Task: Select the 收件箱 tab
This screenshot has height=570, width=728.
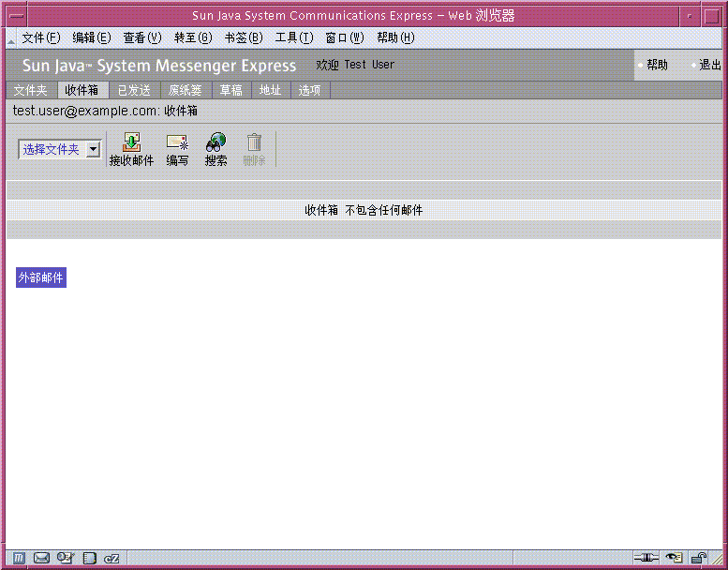Action: tap(82, 90)
